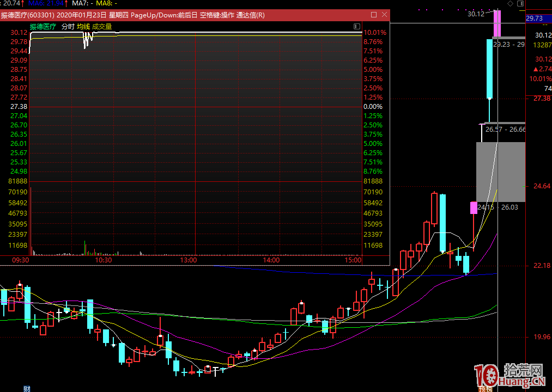Click the diamond marker icon at top right

pos(511,3)
